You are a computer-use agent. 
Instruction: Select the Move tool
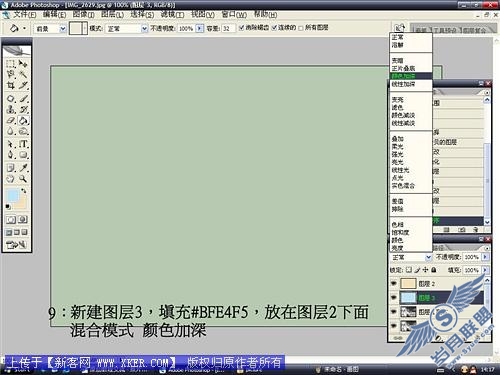(23, 63)
